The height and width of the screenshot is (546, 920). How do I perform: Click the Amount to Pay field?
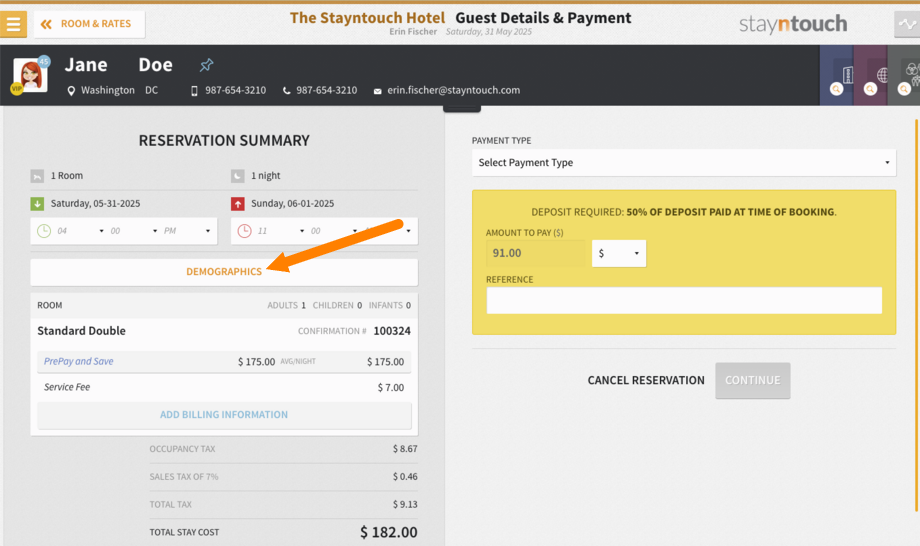[535, 253]
